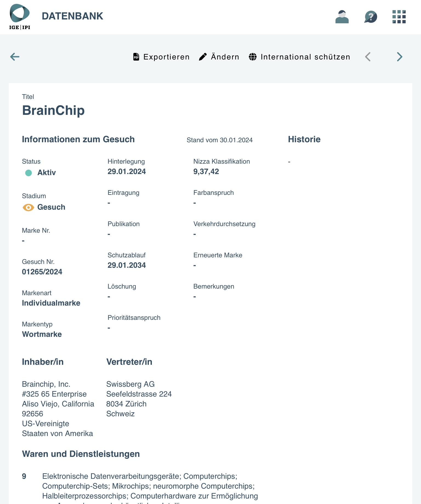Image resolution: width=421 pixels, height=504 pixels.
Task: Click Ändern to edit the entry
Action: tap(225, 57)
